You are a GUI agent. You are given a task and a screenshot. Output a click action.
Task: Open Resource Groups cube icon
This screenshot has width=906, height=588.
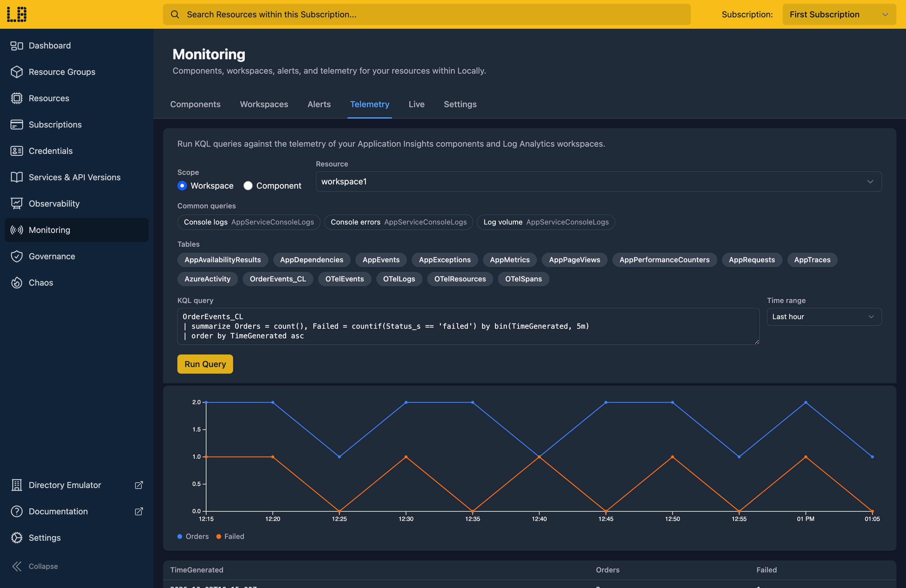click(16, 72)
